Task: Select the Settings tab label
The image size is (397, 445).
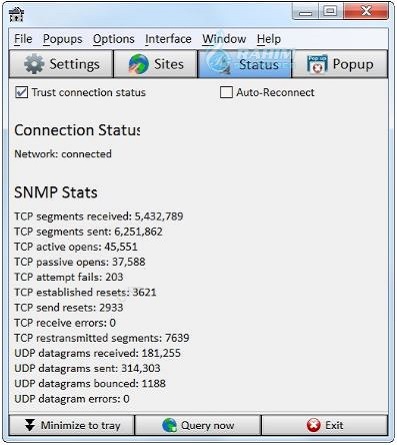Action: tap(74, 64)
